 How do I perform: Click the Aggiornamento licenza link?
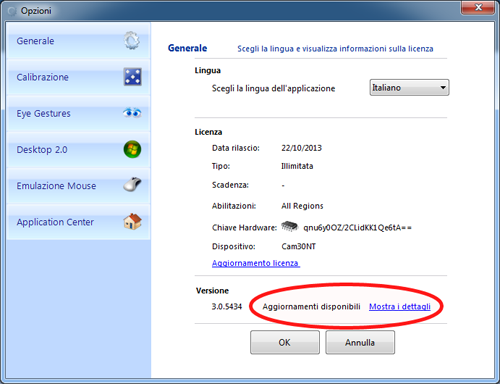(256, 263)
